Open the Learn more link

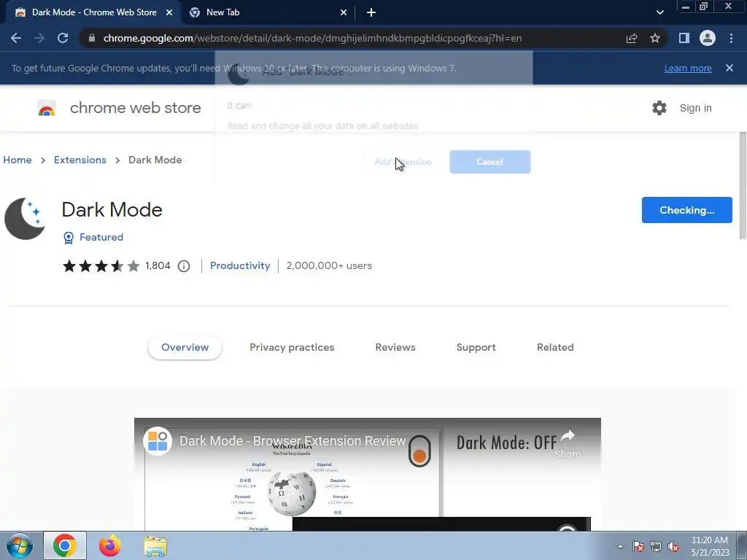(688, 68)
